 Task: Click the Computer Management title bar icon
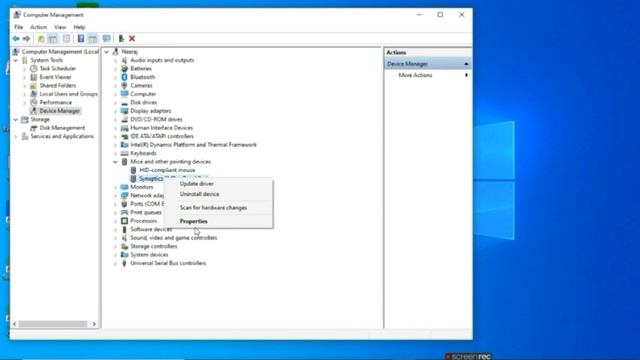tap(17, 15)
